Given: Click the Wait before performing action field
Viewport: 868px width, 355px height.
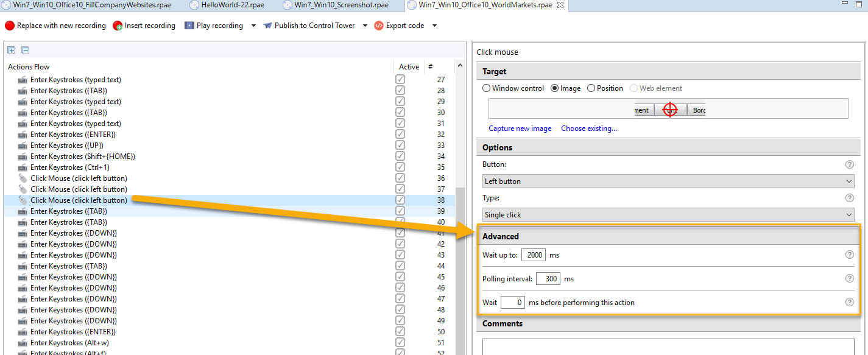Looking at the screenshot, I should pyautogui.click(x=513, y=302).
